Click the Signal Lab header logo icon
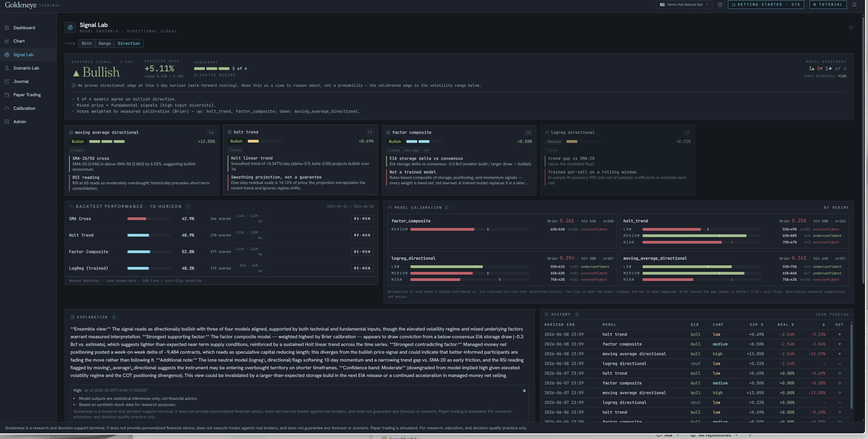The height and width of the screenshot is (439, 868). point(70,27)
